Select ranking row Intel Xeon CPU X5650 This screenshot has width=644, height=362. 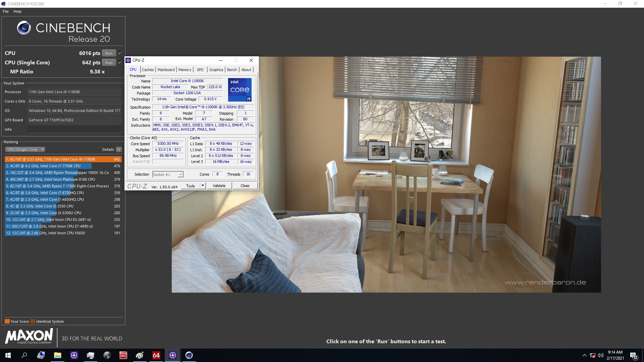tap(63, 233)
